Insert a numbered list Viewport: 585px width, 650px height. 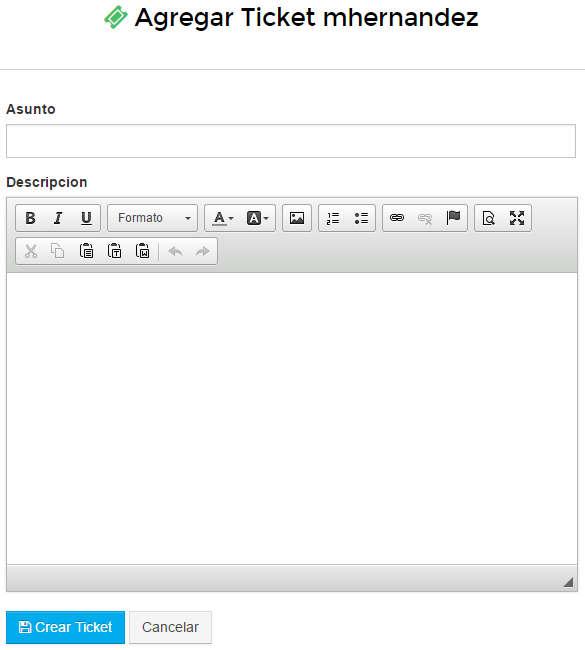pyautogui.click(x=333, y=218)
